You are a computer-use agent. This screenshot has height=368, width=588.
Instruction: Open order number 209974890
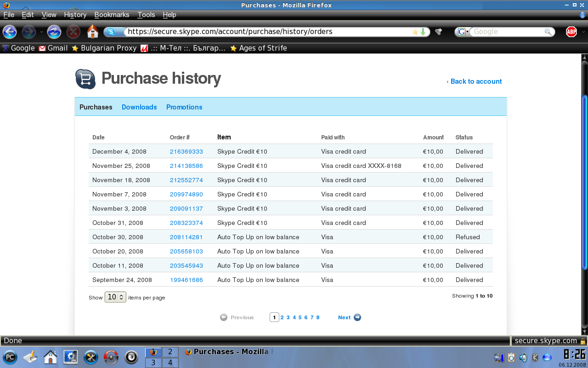(x=186, y=194)
